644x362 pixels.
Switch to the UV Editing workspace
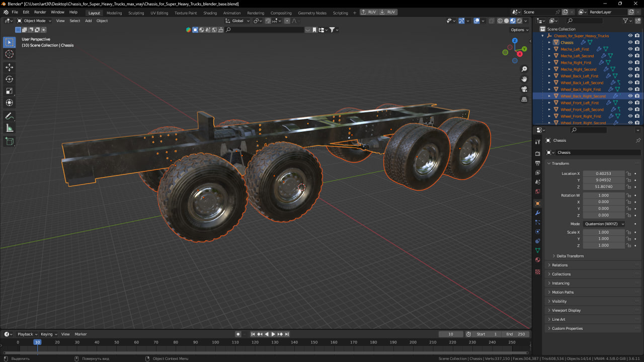coord(159,13)
